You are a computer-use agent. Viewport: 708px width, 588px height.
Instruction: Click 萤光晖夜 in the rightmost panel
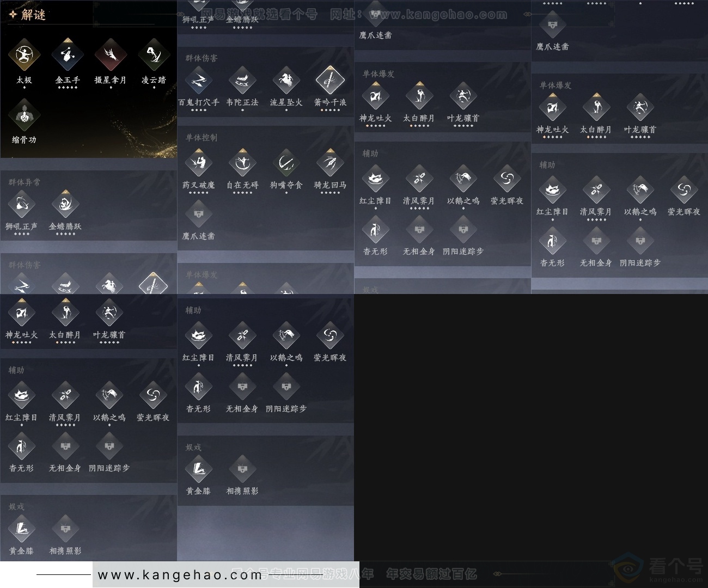tap(684, 190)
